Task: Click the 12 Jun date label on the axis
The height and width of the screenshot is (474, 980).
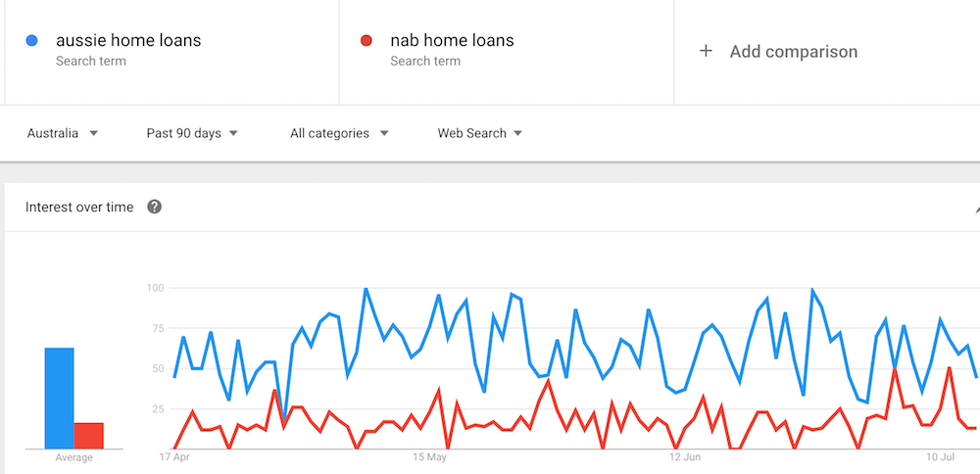Action: click(685, 457)
